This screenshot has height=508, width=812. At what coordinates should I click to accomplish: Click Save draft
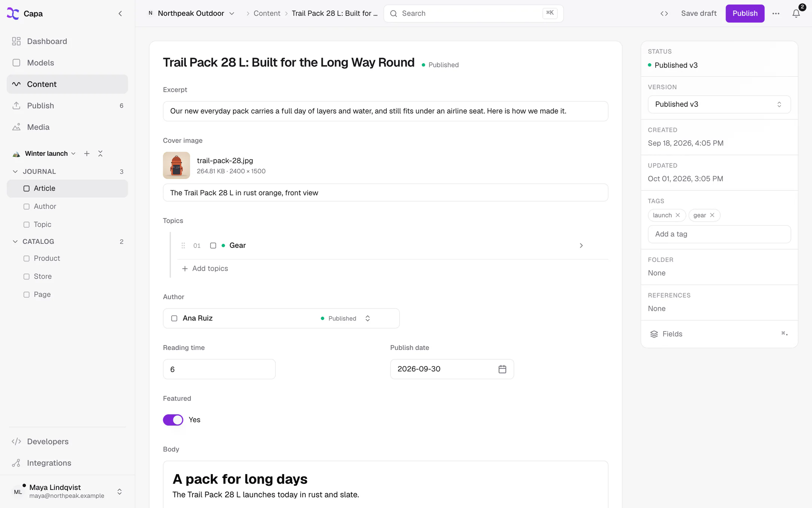(x=699, y=14)
